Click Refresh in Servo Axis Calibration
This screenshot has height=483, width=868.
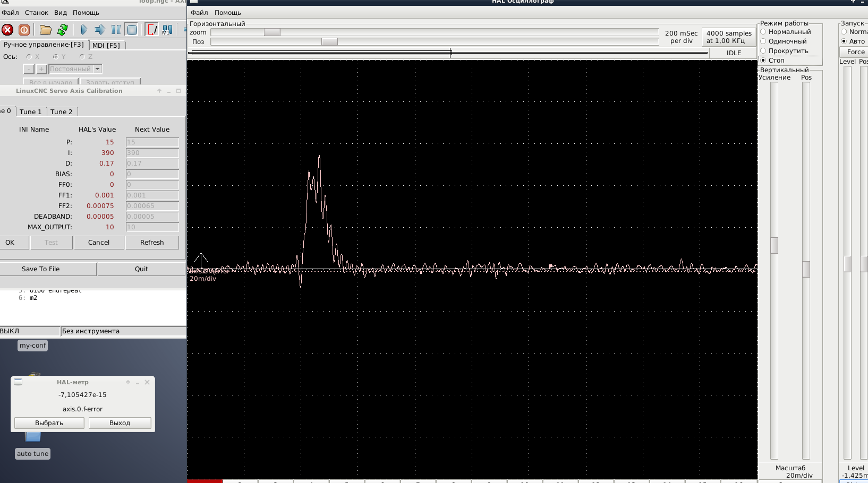click(x=152, y=243)
